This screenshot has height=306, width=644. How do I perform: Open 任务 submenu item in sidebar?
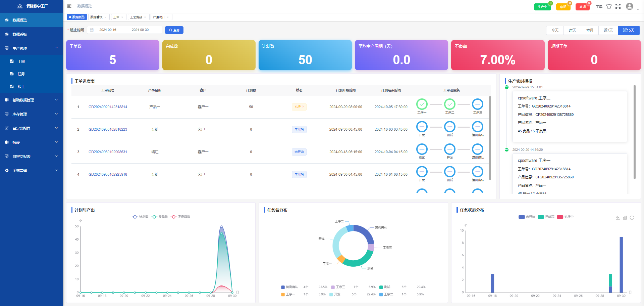(x=32, y=74)
